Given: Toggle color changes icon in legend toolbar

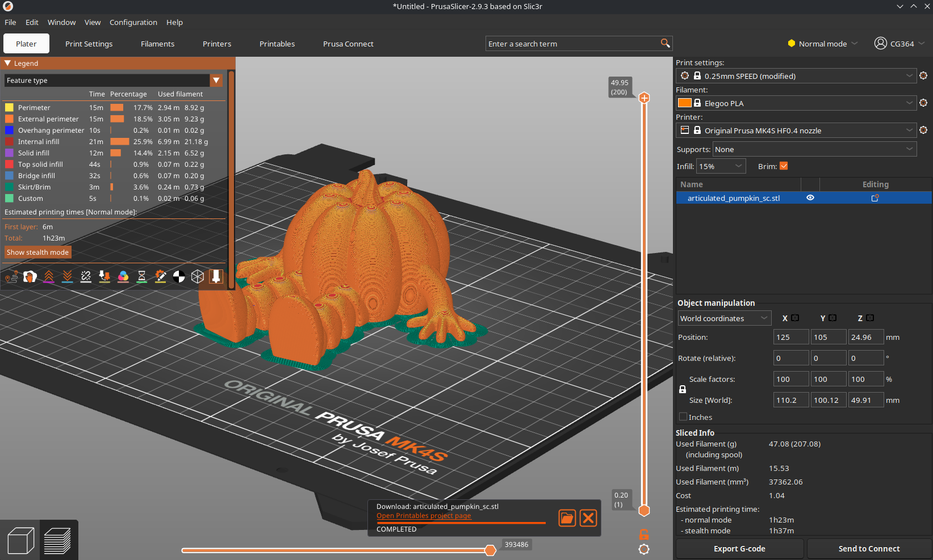Looking at the screenshot, I should coord(123,277).
